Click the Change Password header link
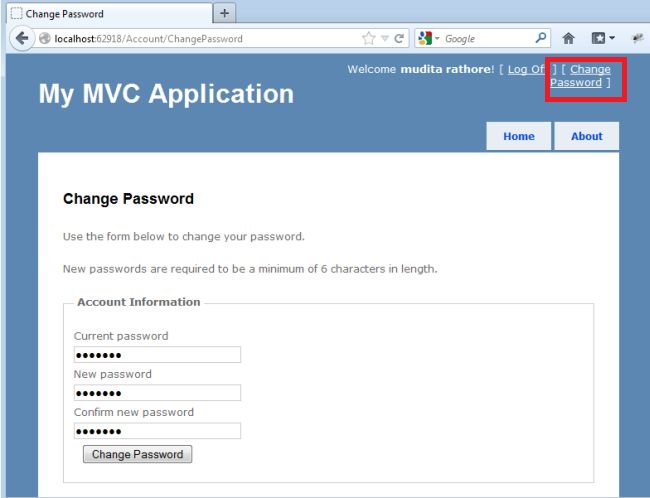 580,76
